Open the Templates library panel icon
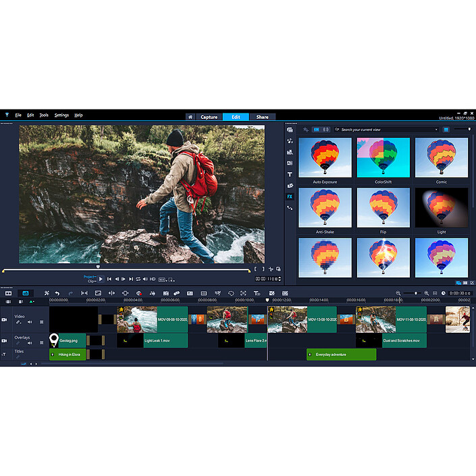Viewport: 476px width, 476px height. [290, 152]
